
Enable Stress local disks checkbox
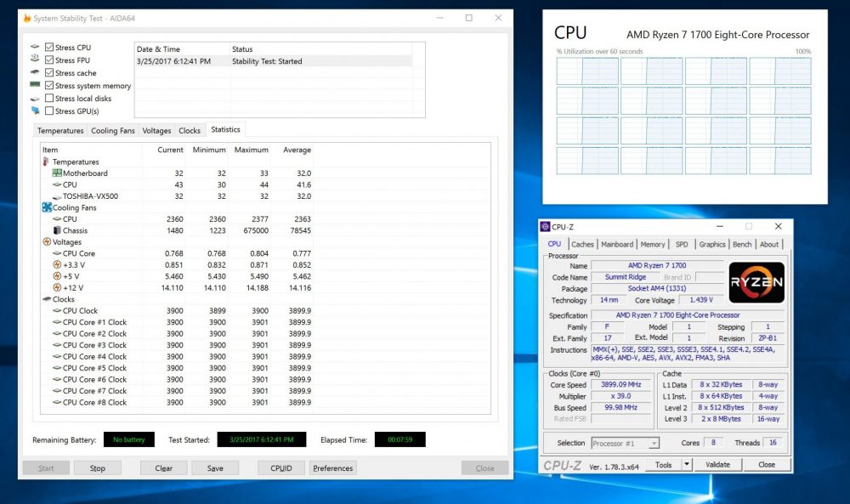click(x=49, y=98)
